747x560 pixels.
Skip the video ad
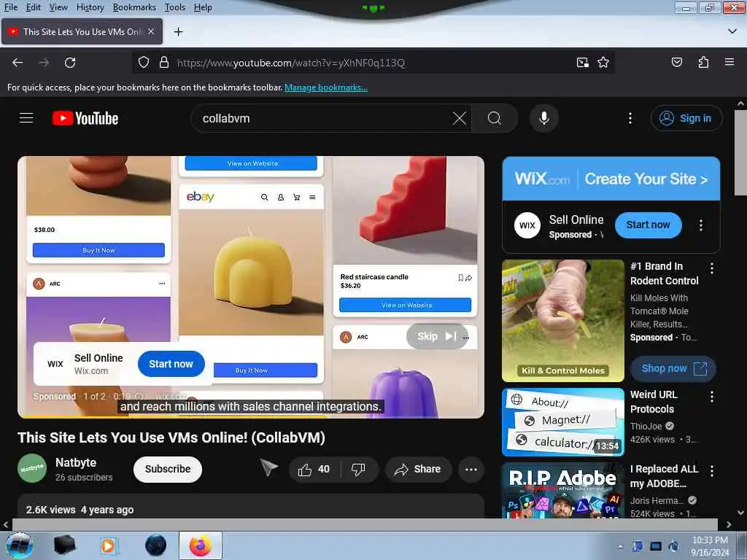[437, 336]
